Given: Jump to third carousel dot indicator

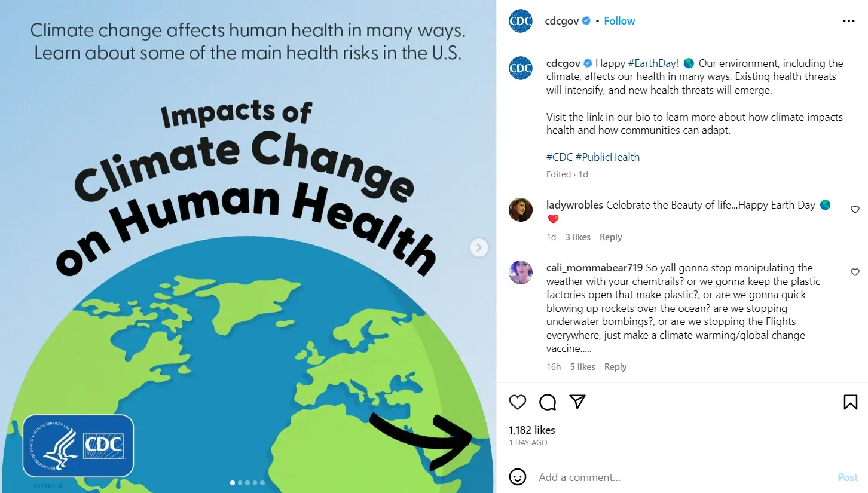Looking at the screenshot, I should [247, 483].
